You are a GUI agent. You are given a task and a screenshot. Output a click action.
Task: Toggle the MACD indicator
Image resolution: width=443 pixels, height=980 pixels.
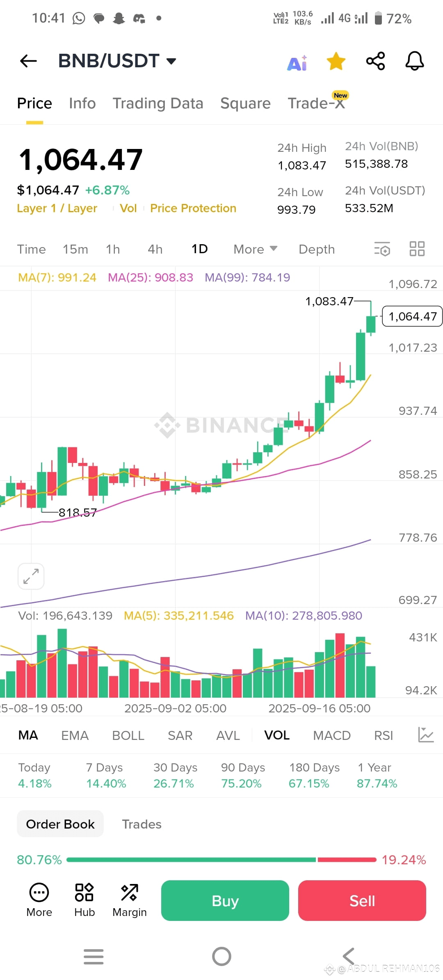click(332, 735)
